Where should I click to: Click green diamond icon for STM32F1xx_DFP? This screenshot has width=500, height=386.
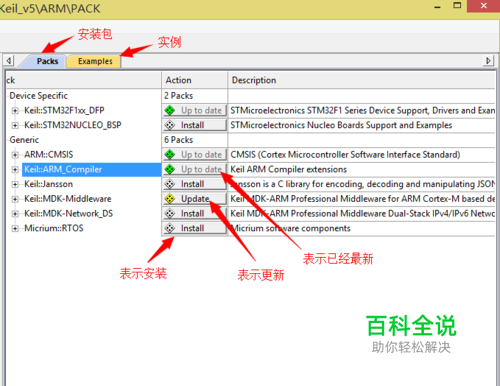(x=170, y=110)
